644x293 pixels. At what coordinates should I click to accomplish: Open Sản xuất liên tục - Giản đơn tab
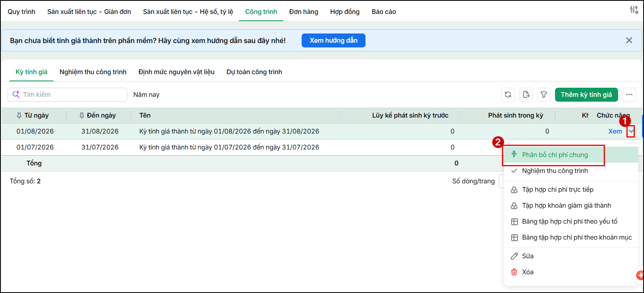coord(89,12)
